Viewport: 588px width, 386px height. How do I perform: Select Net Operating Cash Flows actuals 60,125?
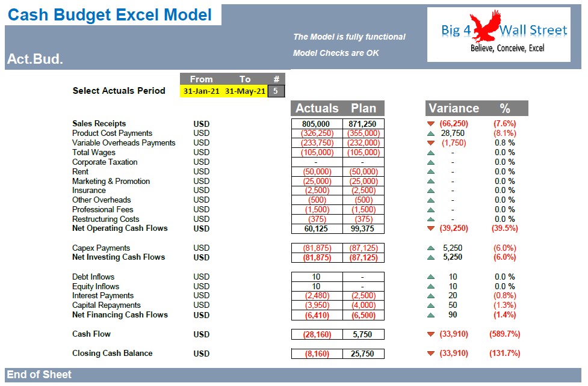pyautogui.click(x=317, y=228)
